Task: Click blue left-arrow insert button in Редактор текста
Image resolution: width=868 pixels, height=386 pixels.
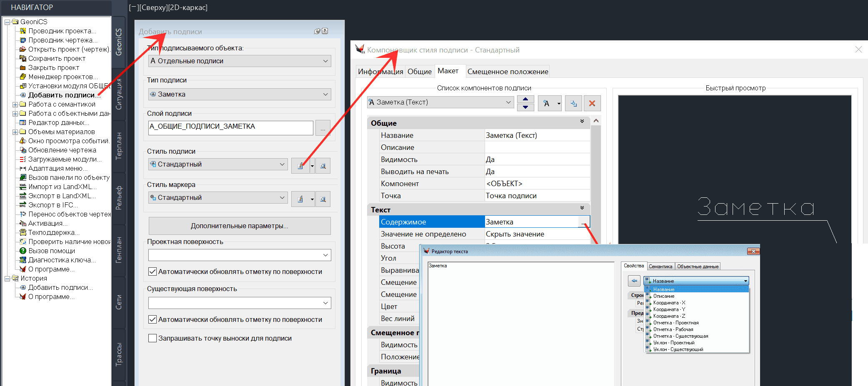Action: coord(634,281)
